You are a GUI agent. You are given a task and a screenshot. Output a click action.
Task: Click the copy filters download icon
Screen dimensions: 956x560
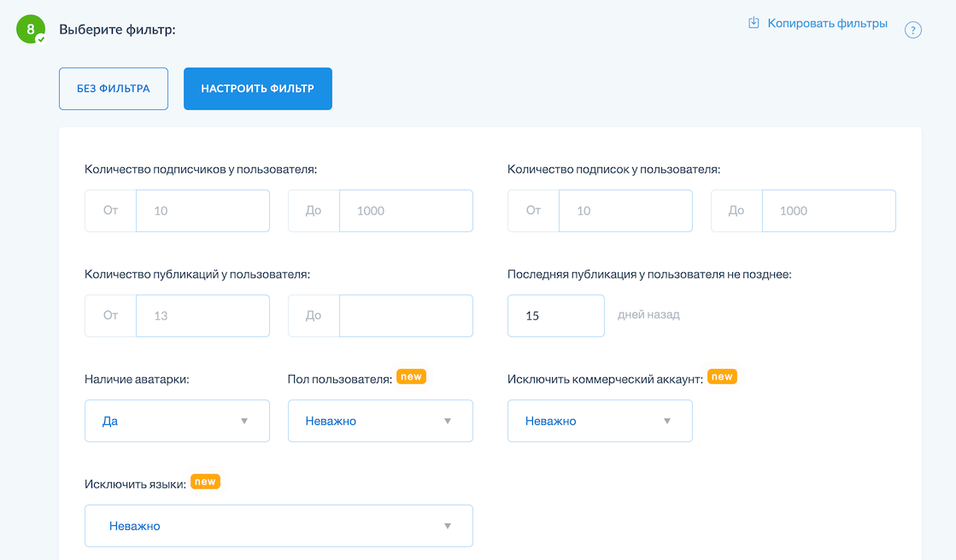[x=754, y=23]
